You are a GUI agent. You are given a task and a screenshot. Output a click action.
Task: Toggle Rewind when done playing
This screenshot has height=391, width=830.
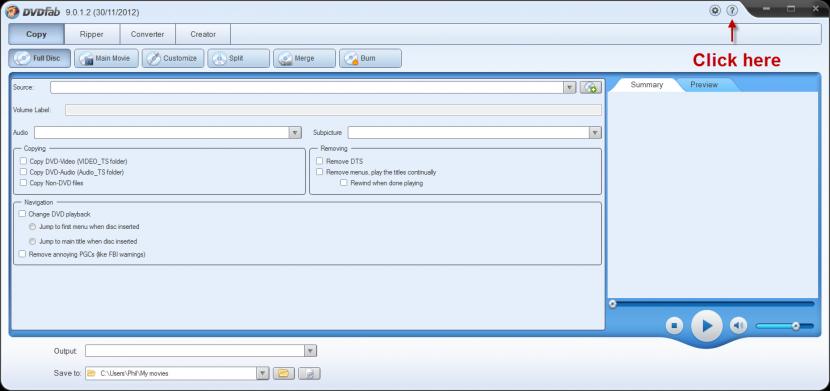344,183
